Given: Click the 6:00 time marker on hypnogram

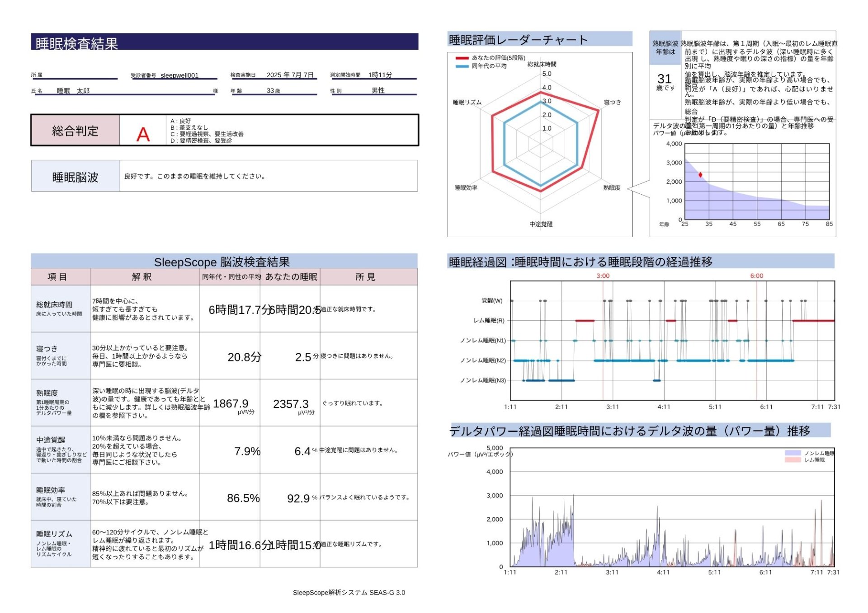Looking at the screenshot, I should (x=756, y=276).
